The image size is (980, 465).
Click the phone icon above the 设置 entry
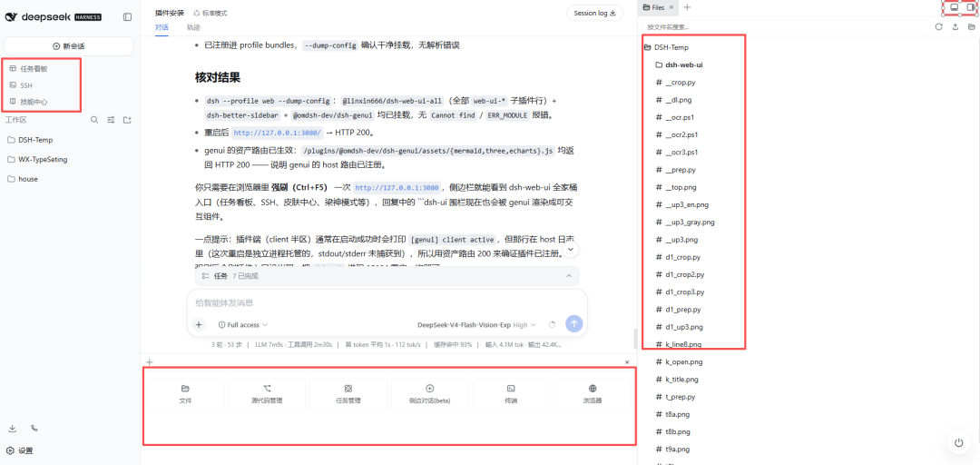34,429
